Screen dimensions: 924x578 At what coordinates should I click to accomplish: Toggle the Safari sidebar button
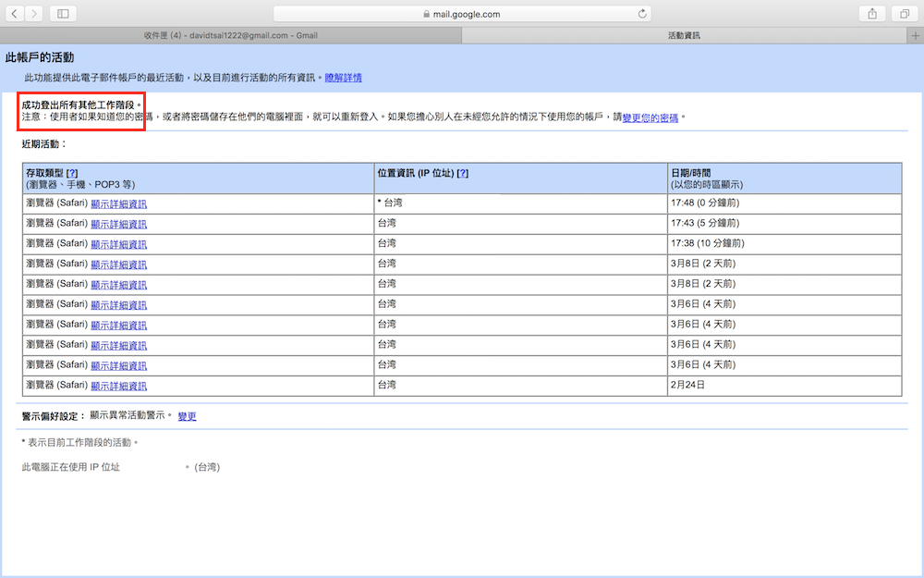pos(63,14)
